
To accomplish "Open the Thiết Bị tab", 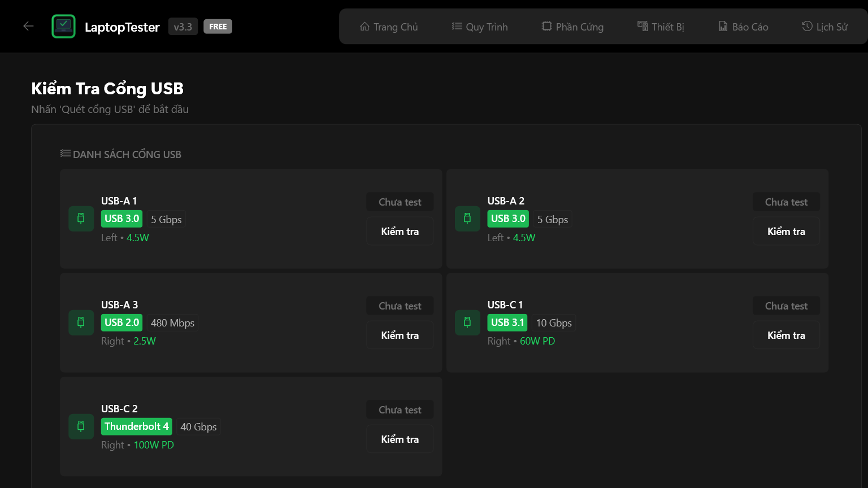I will pos(661,27).
